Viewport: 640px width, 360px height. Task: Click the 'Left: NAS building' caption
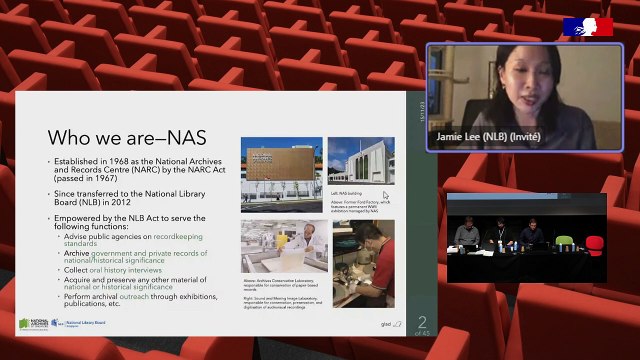pos(346,193)
